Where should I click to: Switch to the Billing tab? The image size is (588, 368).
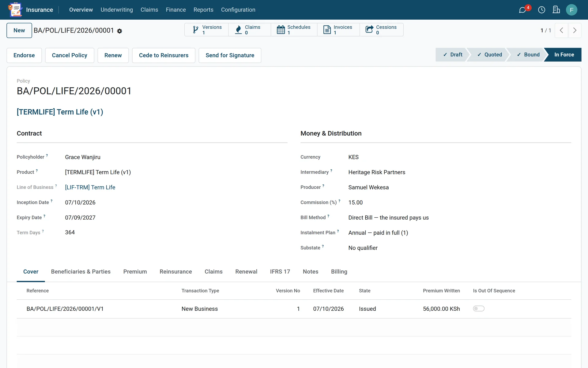[339, 272]
